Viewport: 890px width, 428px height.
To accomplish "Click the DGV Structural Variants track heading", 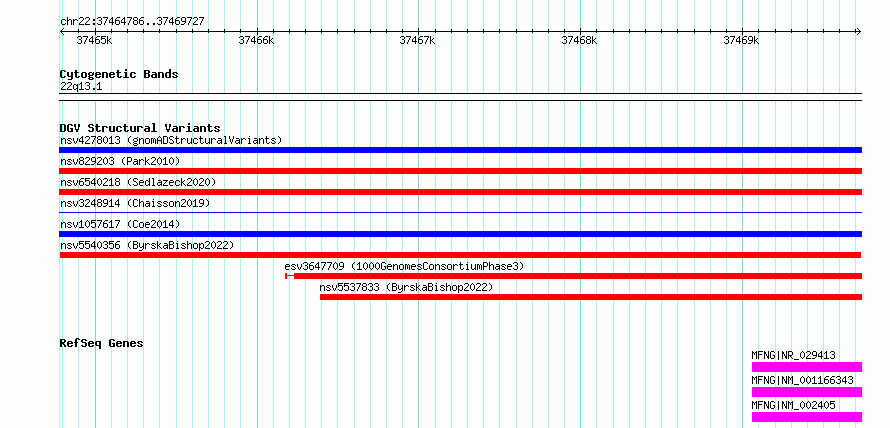I will pos(140,128).
